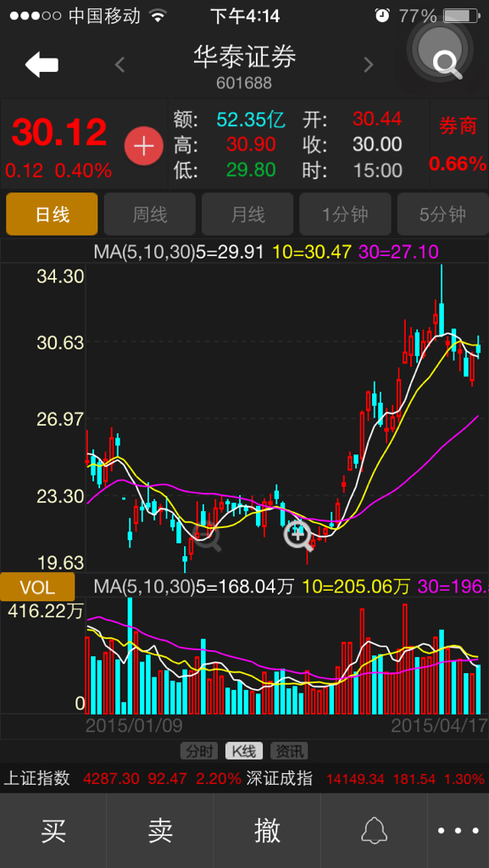
Task: Tap chart end date 2015/04/17
Action: 440,726
